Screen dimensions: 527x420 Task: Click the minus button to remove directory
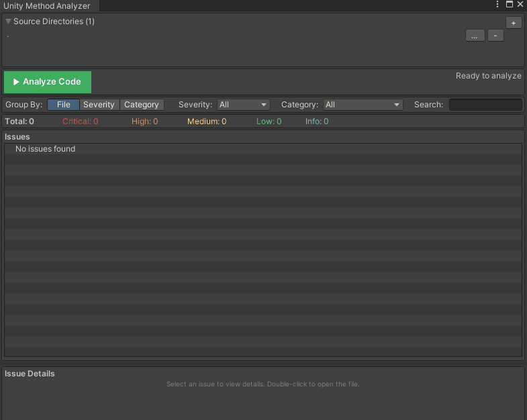coord(495,36)
